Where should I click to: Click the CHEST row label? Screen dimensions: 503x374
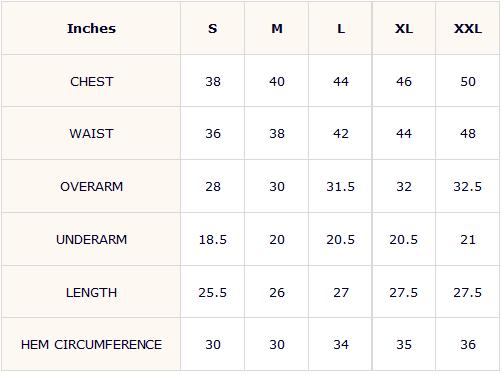coord(92,82)
